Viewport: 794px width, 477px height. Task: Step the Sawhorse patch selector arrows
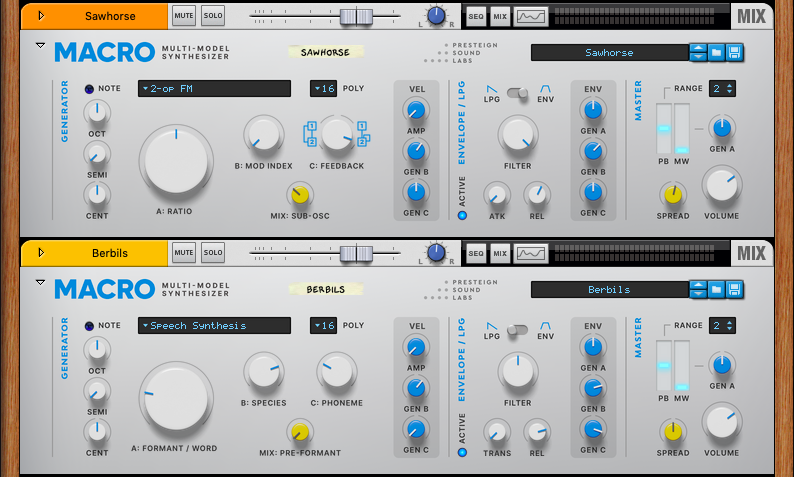tap(698, 53)
